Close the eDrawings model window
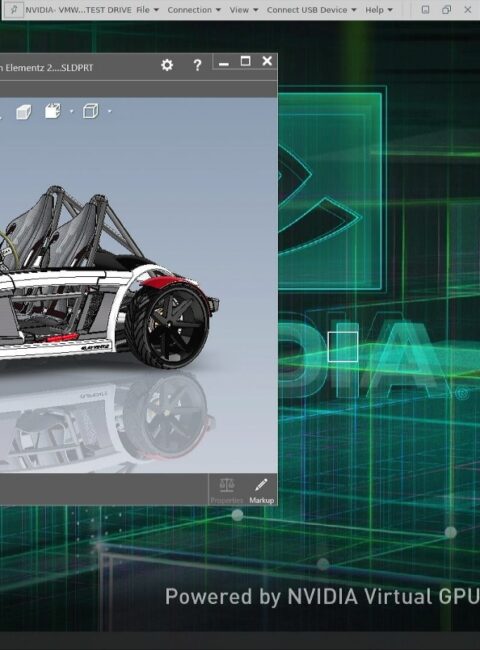This screenshot has height=650, width=480. pyautogui.click(x=267, y=61)
